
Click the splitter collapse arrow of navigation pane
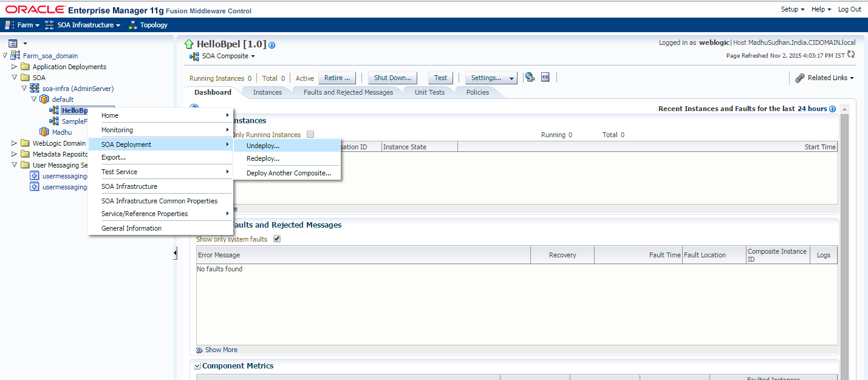pos(176,253)
